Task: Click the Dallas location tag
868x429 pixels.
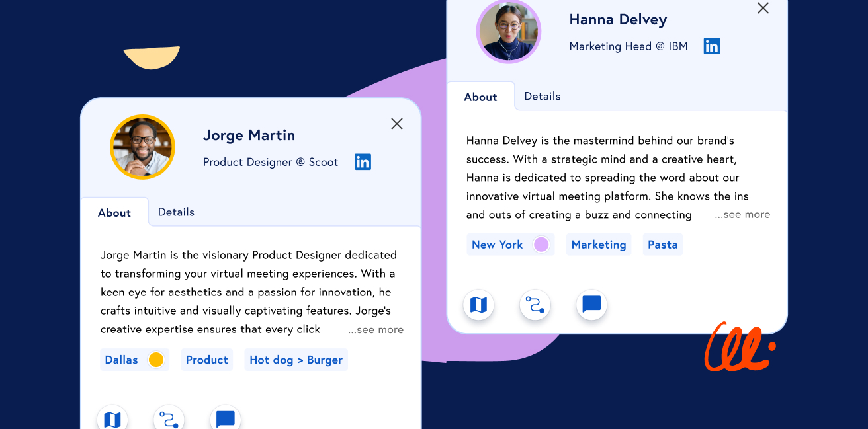Action: [122, 360]
